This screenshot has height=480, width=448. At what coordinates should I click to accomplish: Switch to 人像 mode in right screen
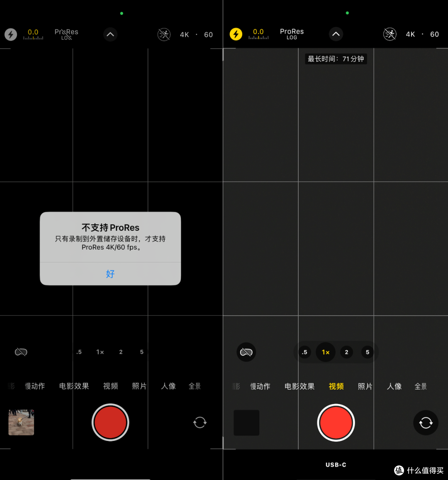pos(394,387)
